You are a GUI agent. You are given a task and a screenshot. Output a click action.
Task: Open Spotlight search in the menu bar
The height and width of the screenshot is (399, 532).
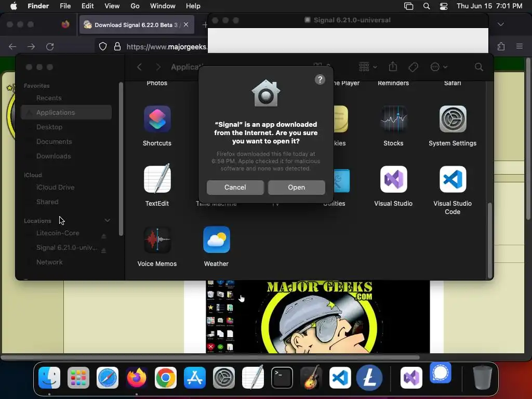427,6
